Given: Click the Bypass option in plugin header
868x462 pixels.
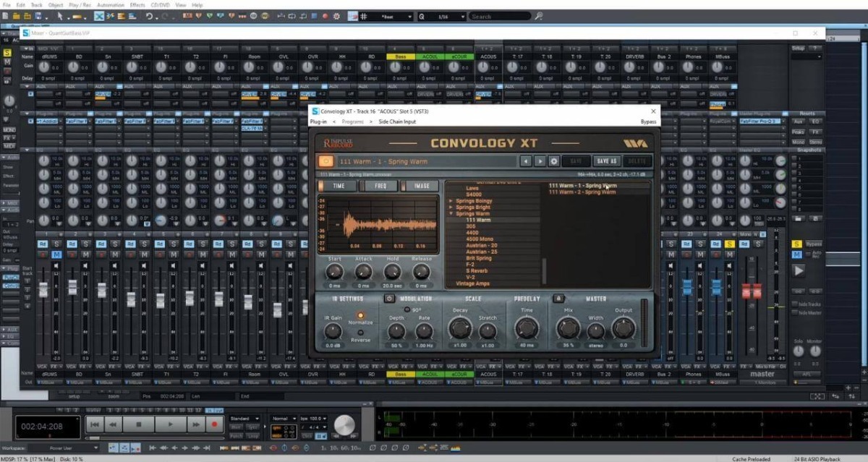Looking at the screenshot, I should tap(648, 121).
